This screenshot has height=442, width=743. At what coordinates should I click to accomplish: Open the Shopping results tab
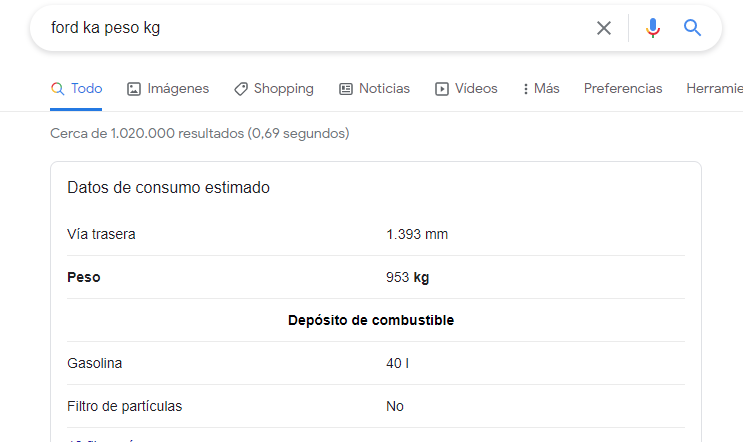click(x=283, y=88)
